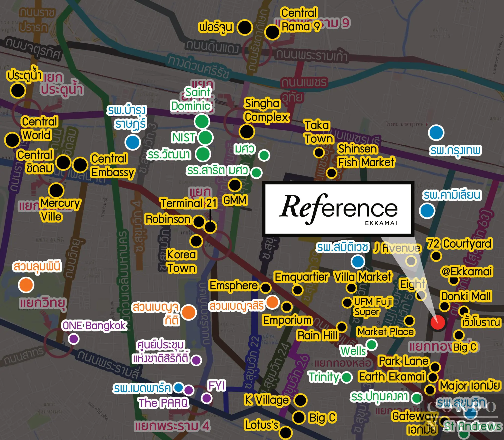Screen dimensions: 504x440
Task: Click the blue รพ.คามิเลียน hospital marker
Action: point(427,211)
